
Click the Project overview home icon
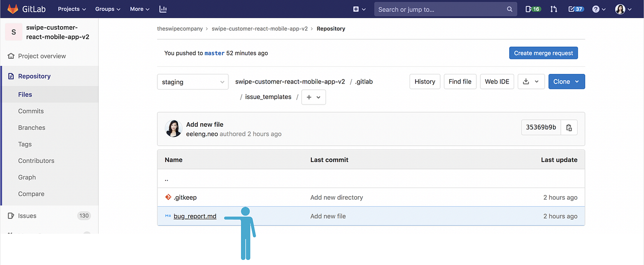(x=11, y=56)
